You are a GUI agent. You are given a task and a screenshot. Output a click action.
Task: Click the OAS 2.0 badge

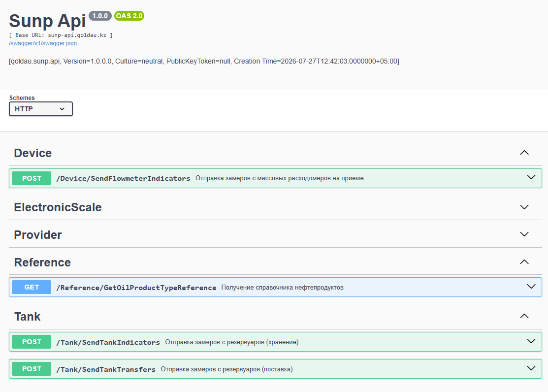click(x=129, y=16)
